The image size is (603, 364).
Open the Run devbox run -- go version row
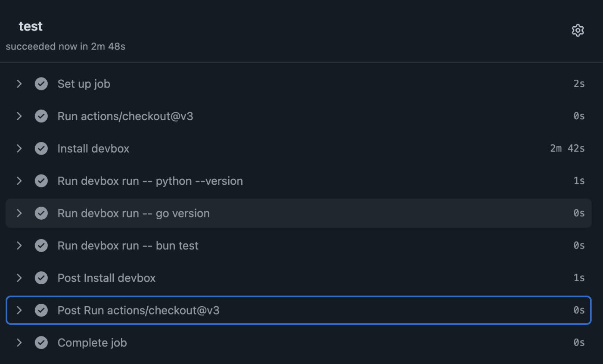(x=134, y=213)
